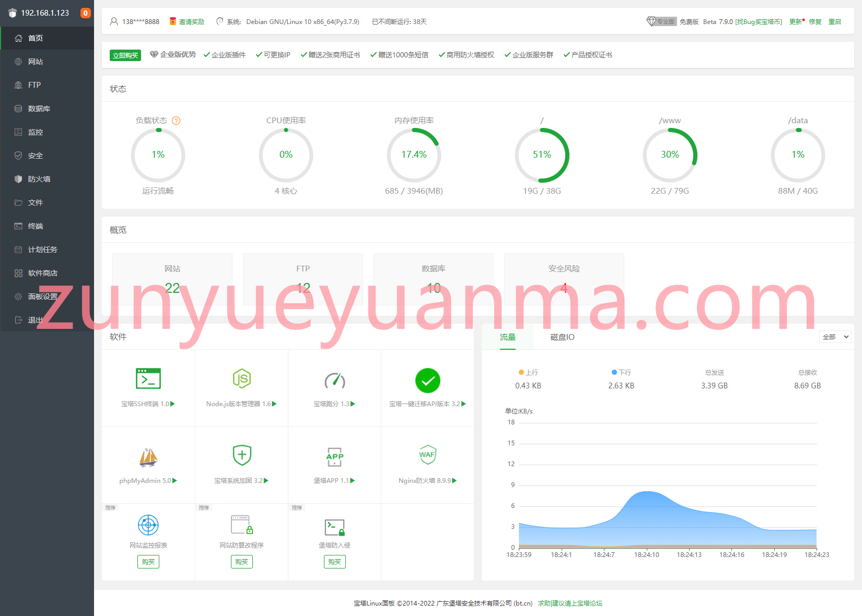Click the play arrow beside Nginx防火墙 8.9.9

(x=455, y=480)
